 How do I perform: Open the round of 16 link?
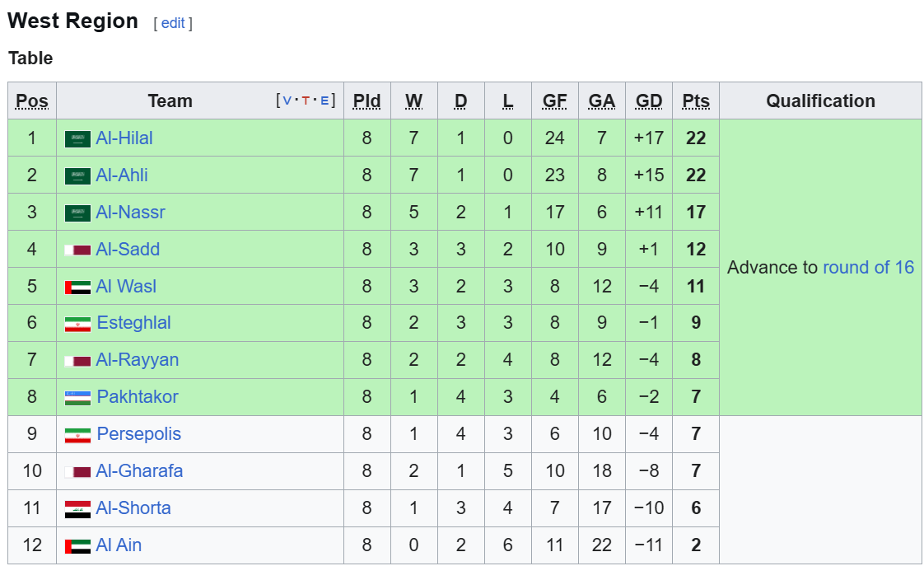[868, 267]
